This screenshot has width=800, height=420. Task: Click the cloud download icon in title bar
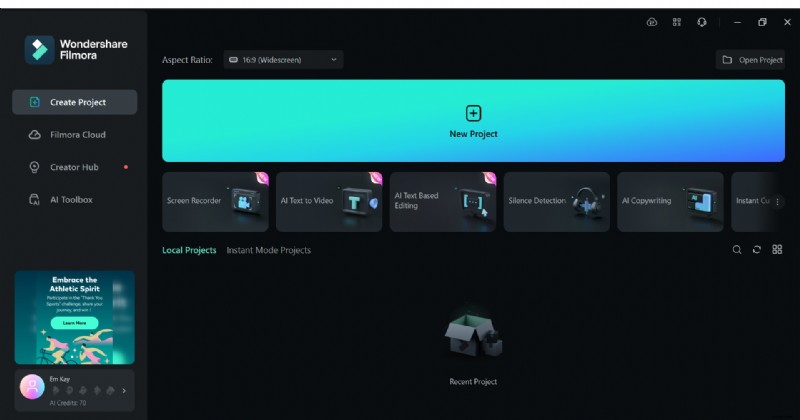pos(652,22)
